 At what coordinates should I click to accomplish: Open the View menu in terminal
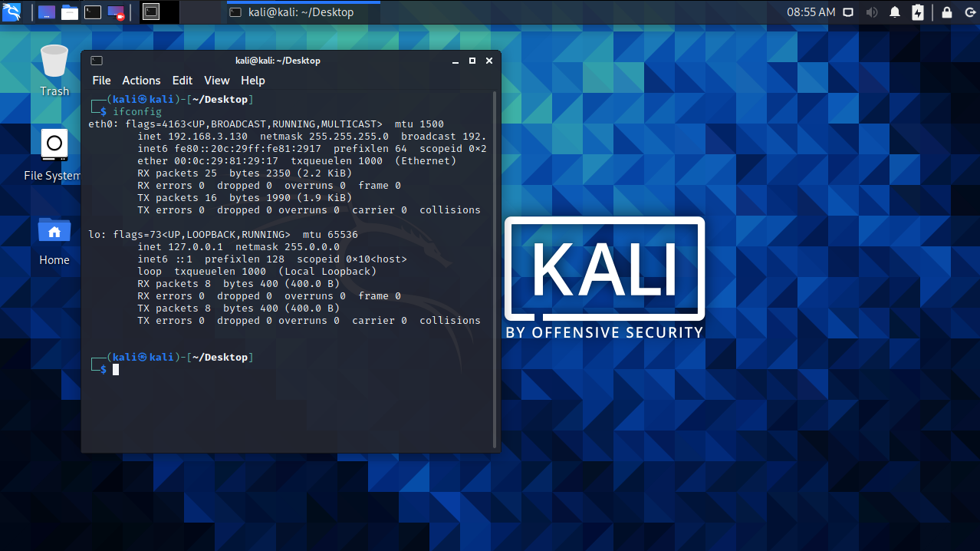[x=217, y=81]
